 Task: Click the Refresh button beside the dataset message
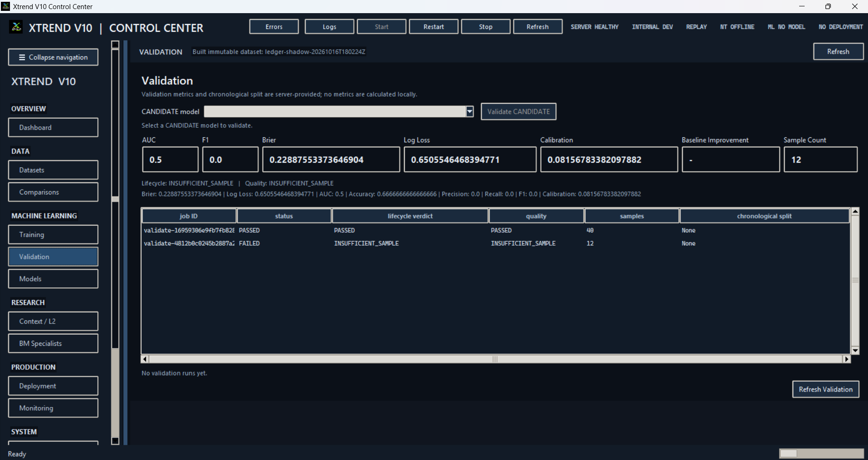tap(838, 52)
